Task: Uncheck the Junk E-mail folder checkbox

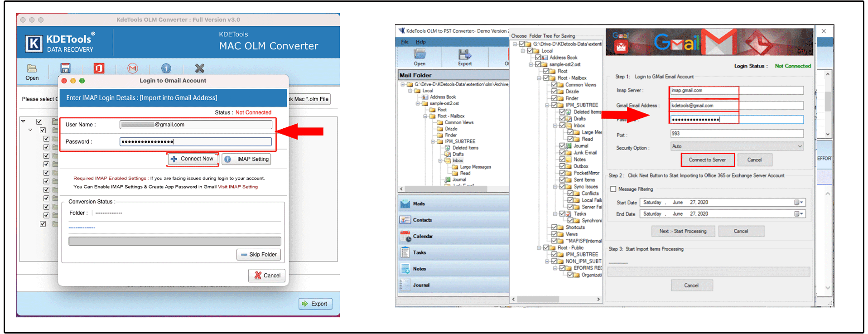Action: pos(562,153)
